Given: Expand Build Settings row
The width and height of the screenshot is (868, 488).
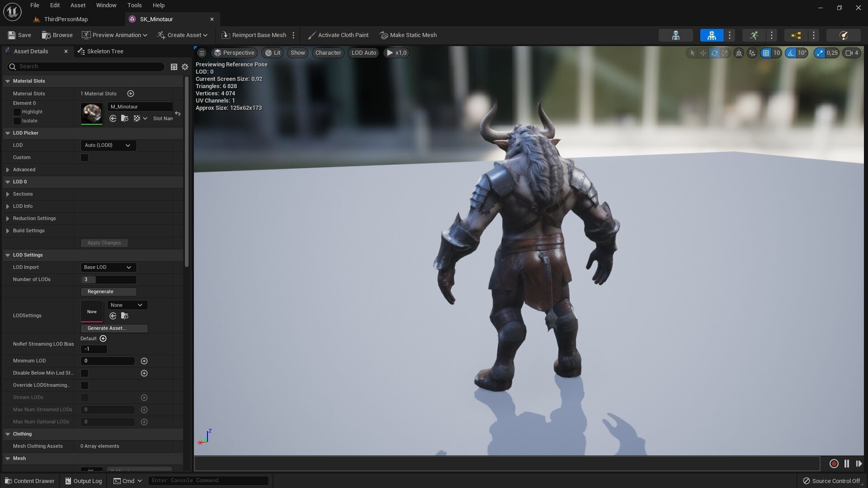Looking at the screenshot, I should point(8,230).
